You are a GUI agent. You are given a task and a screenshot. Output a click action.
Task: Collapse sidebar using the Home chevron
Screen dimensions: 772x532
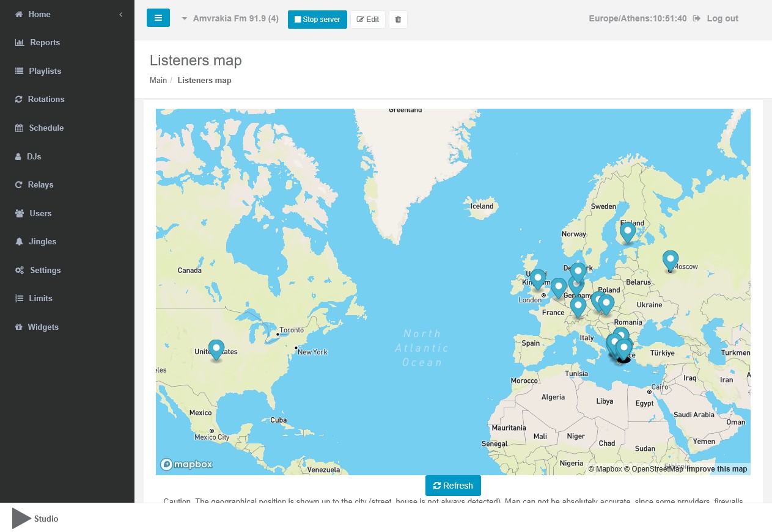(x=121, y=14)
